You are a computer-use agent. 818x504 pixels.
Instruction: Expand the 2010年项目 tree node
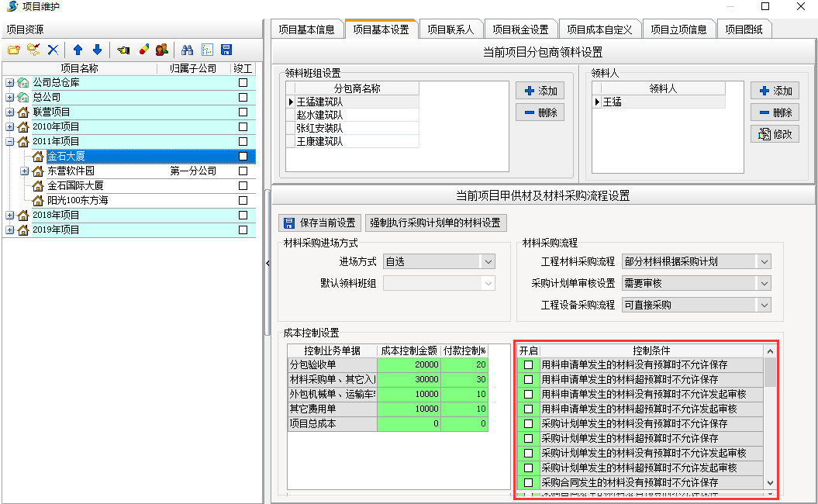[x=9, y=126]
